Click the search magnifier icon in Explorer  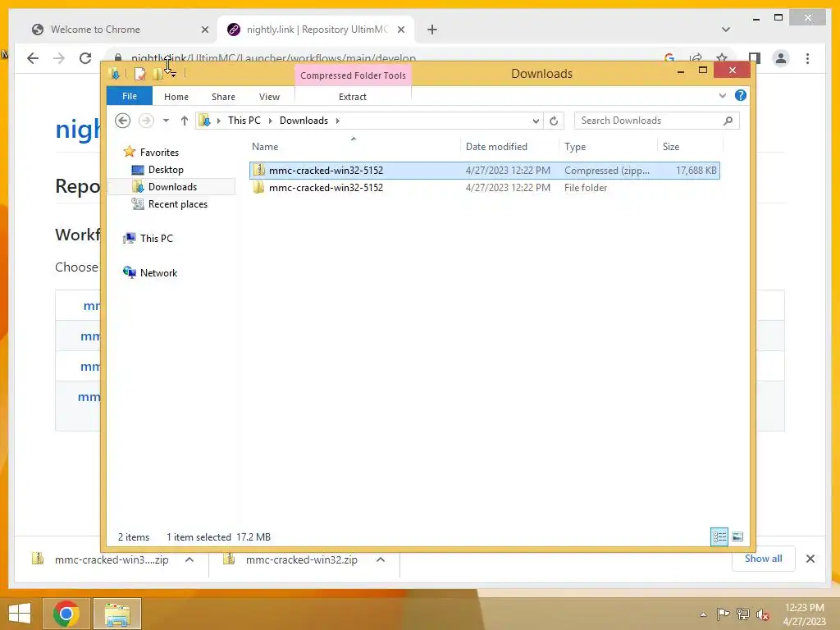728,121
